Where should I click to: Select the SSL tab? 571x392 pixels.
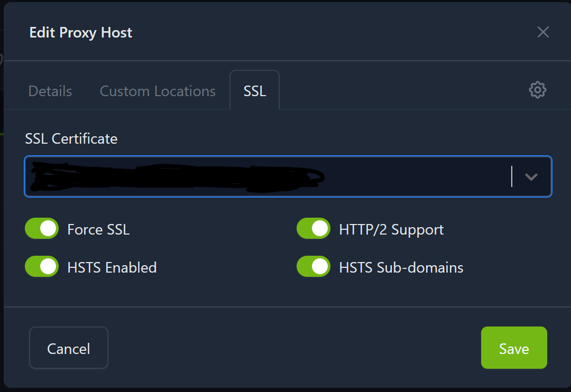coord(254,91)
